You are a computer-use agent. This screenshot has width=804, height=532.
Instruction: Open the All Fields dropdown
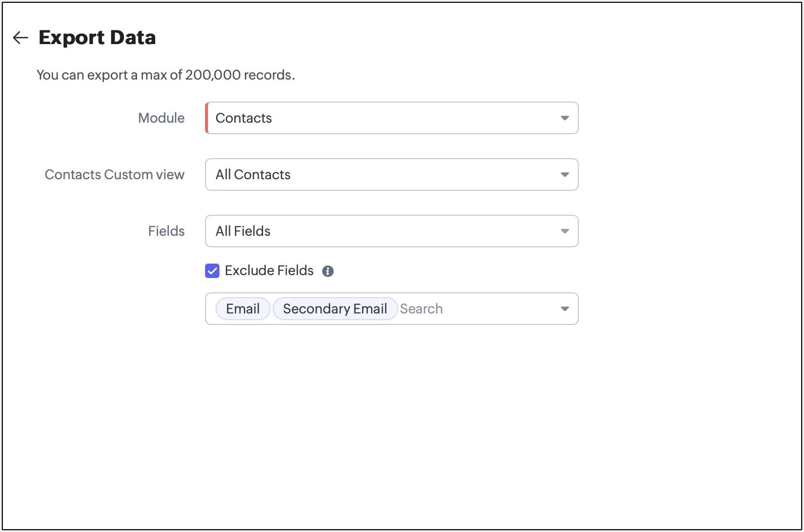click(x=383, y=231)
